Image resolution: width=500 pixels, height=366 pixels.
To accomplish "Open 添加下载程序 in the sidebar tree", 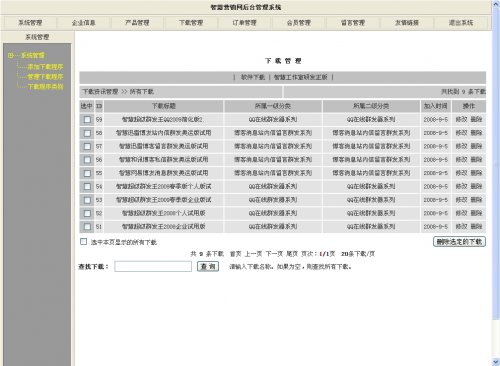I will 45,67.
